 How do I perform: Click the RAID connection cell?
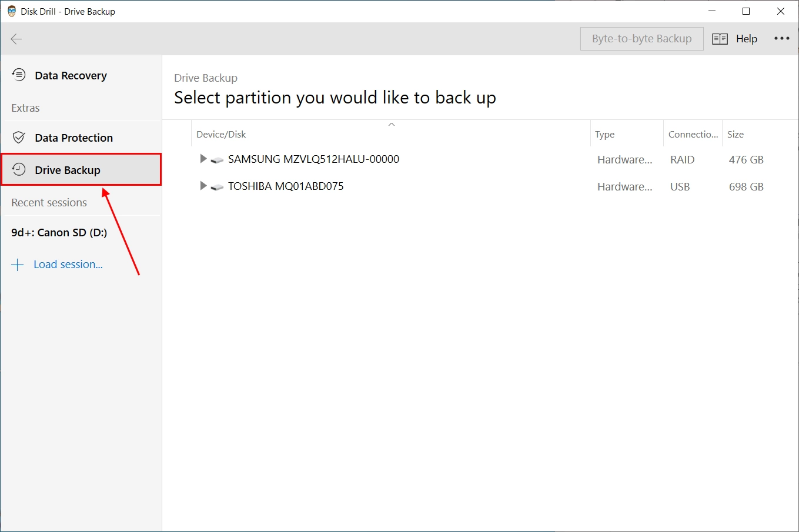(x=682, y=160)
